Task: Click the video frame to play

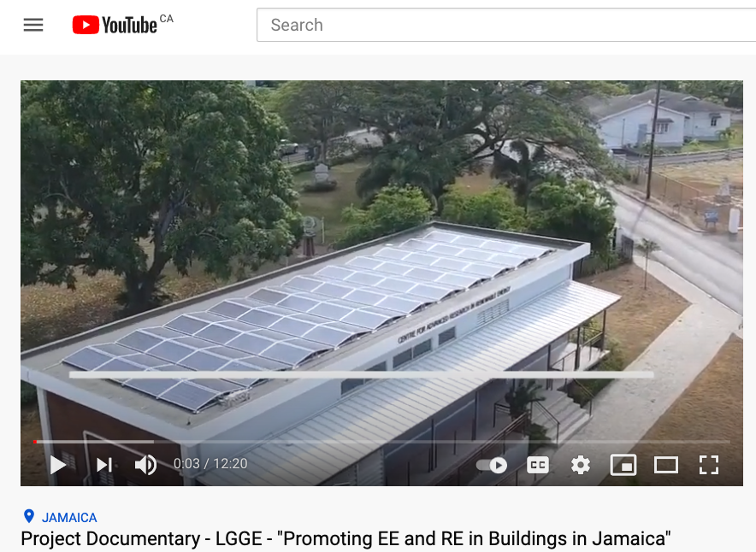Action: pyautogui.click(x=381, y=260)
